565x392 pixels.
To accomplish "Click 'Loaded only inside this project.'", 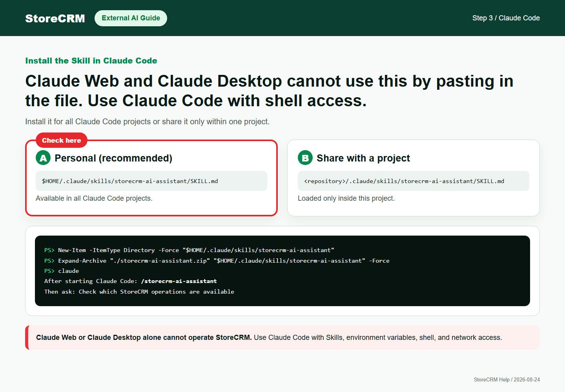I will click(x=346, y=198).
